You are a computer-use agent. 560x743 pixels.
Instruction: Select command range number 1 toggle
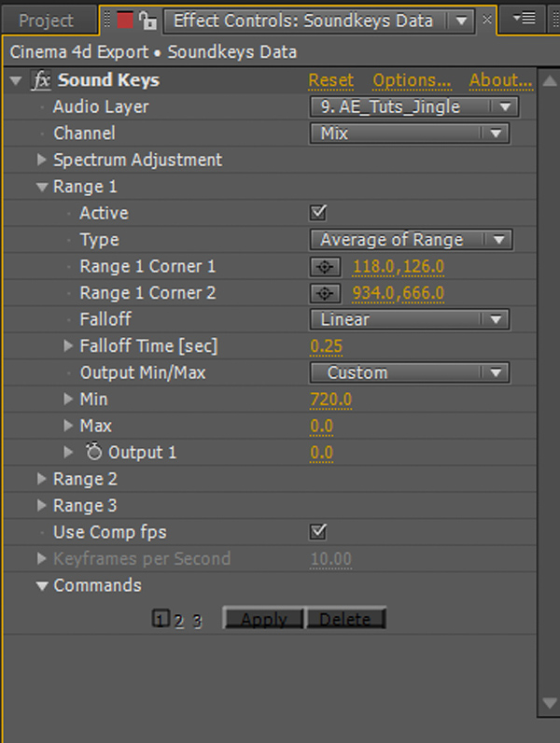(161, 619)
